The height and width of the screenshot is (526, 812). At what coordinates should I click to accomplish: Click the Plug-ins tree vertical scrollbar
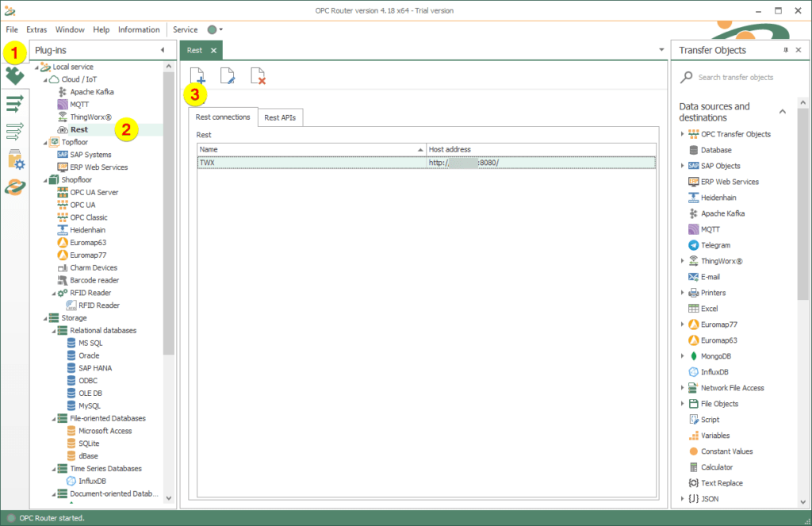(168, 214)
